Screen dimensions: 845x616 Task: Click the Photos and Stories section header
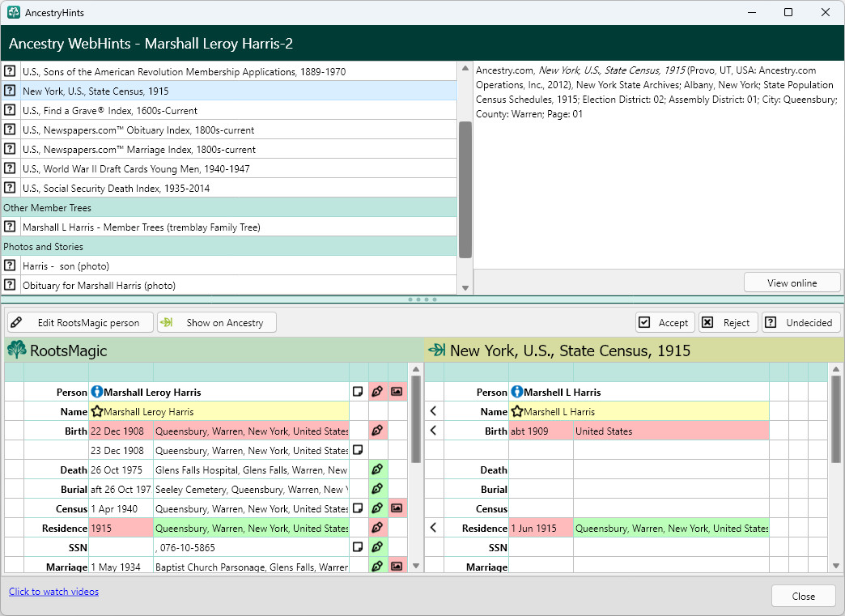(229, 246)
